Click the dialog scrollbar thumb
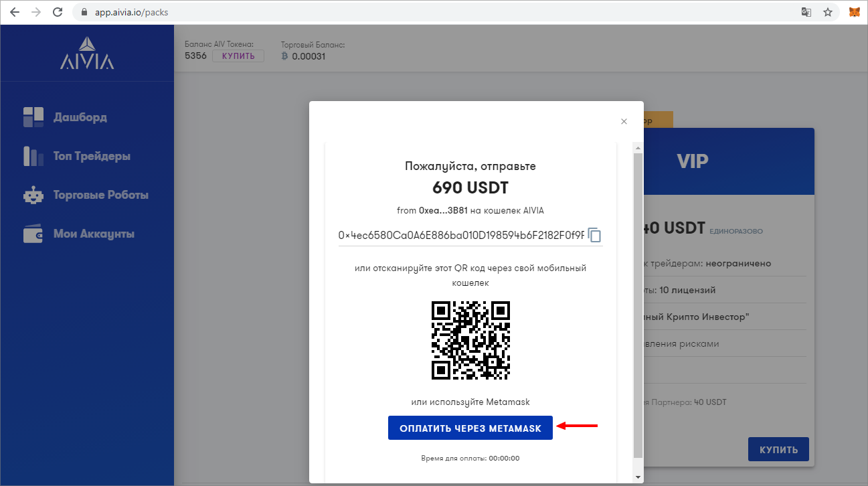868x486 pixels. (x=638, y=305)
